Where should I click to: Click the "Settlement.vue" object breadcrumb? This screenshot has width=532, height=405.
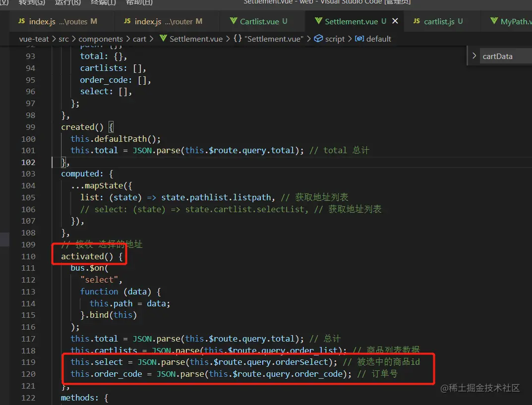pos(274,39)
